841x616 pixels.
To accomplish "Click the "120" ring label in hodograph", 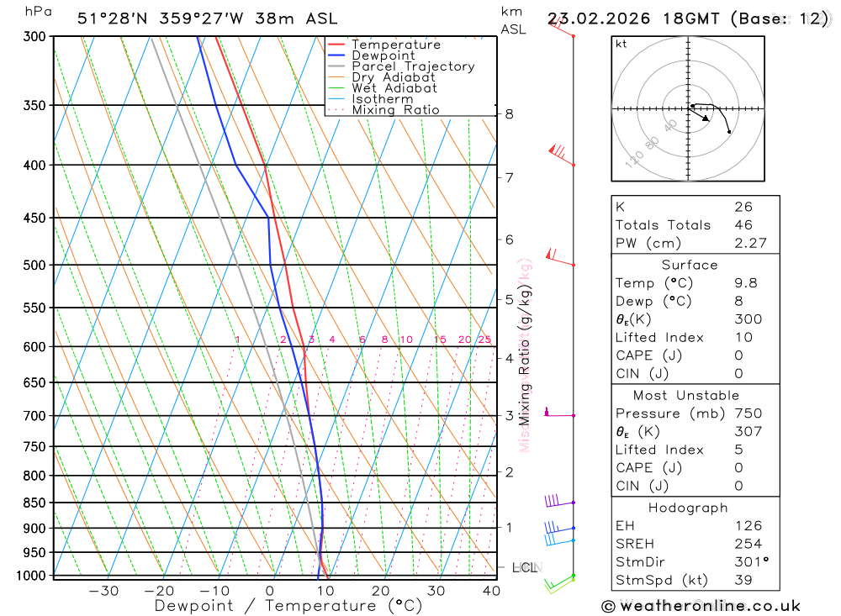I will point(634,159).
